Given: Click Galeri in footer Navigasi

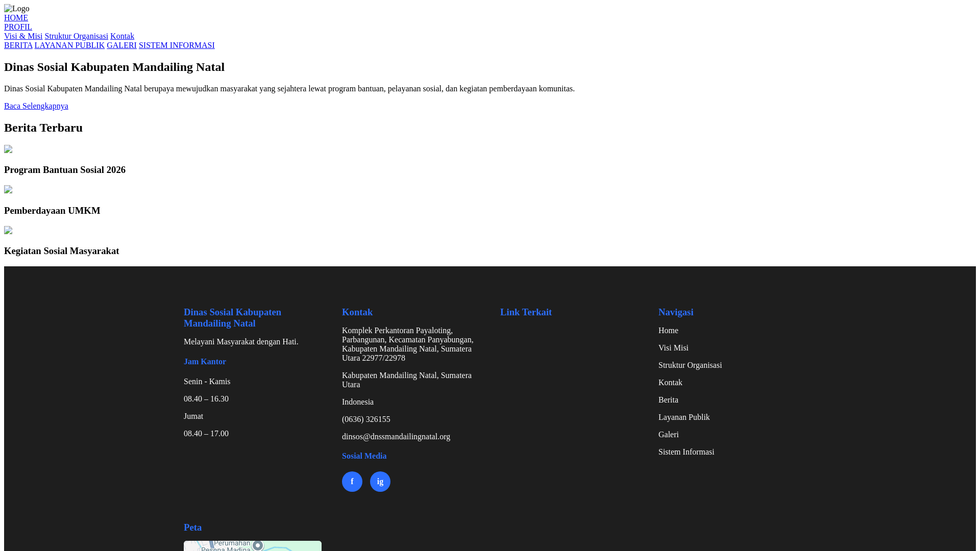Looking at the screenshot, I should 669,435.
